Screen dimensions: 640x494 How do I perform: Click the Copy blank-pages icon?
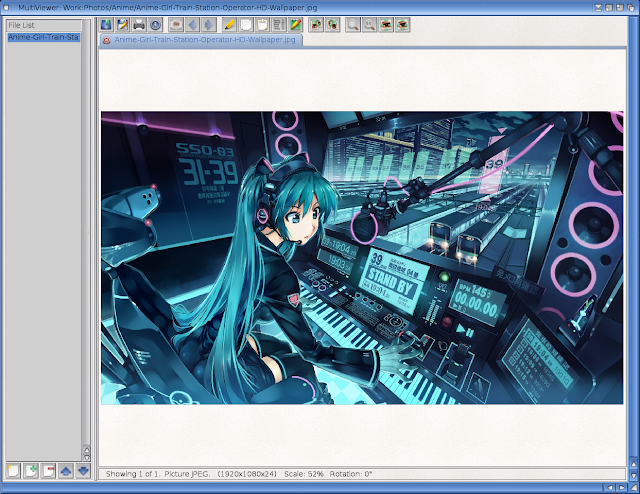click(246, 25)
